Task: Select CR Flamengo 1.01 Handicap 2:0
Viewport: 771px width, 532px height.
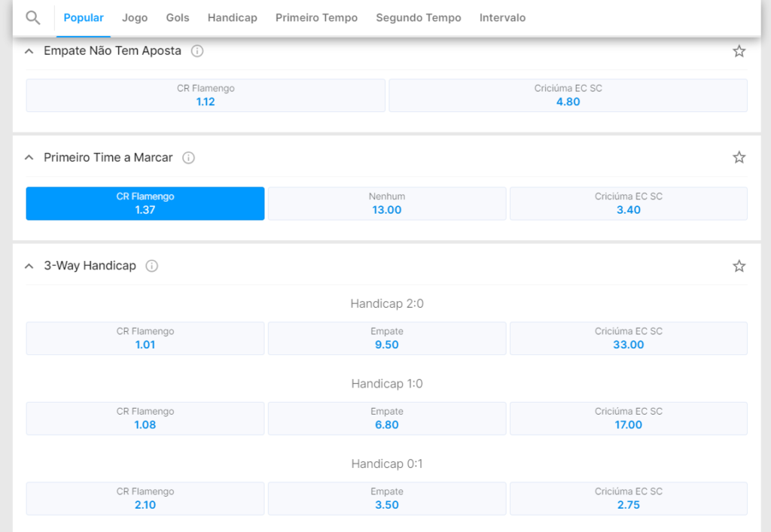Action: click(145, 339)
